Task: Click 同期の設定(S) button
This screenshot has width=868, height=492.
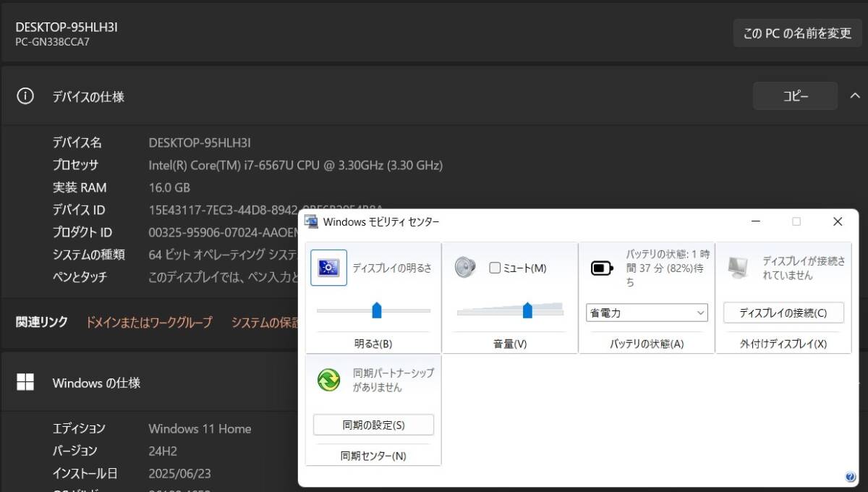Action: click(x=373, y=425)
